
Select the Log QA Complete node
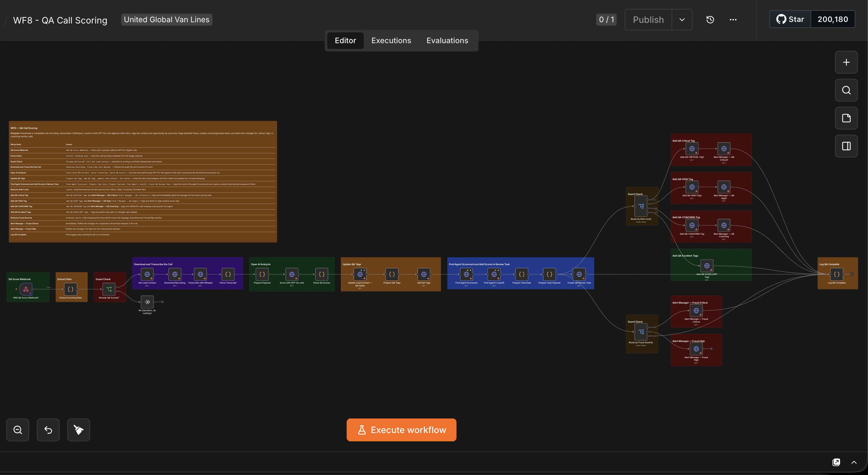(x=837, y=274)
